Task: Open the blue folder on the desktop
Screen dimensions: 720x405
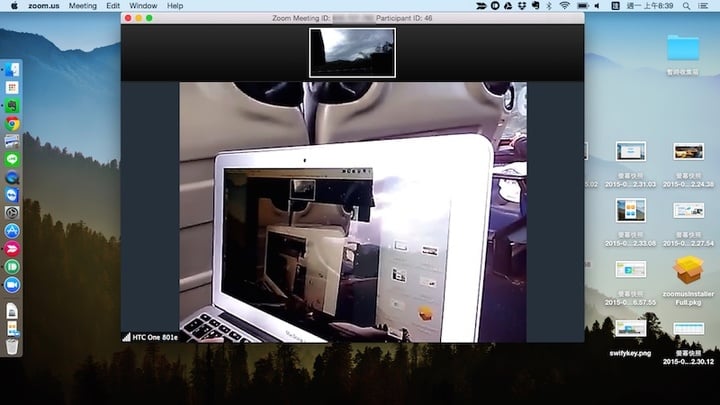Action: (x=684, y=48)
